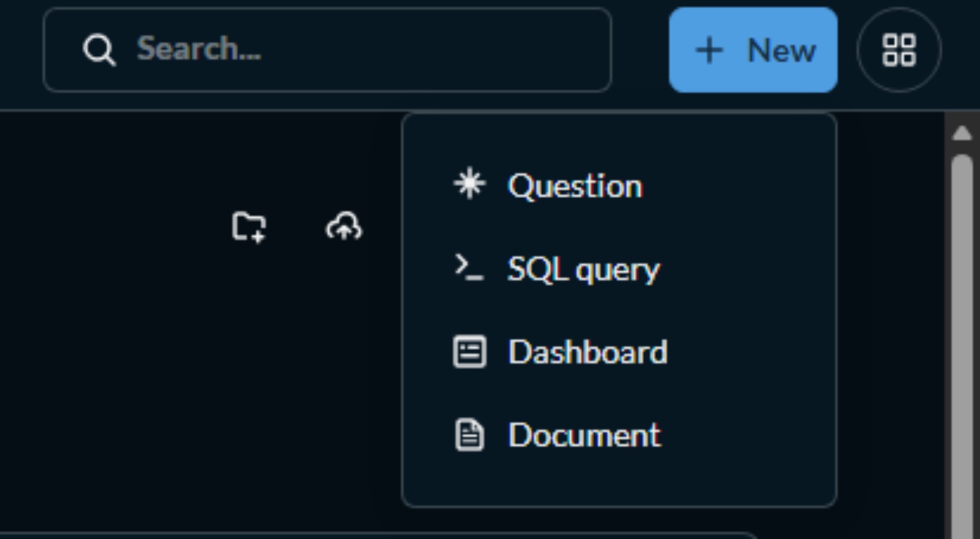Select Question from the New menu
Screen dimensions: 980x539
click(x=575, y=185)
